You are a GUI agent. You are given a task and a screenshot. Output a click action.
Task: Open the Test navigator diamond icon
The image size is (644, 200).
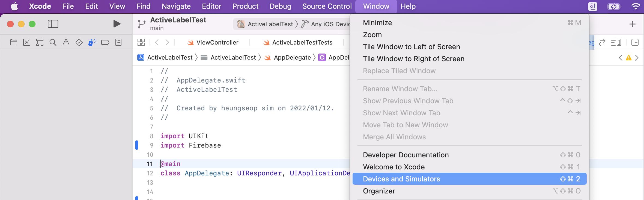click(x=79, y=43)
